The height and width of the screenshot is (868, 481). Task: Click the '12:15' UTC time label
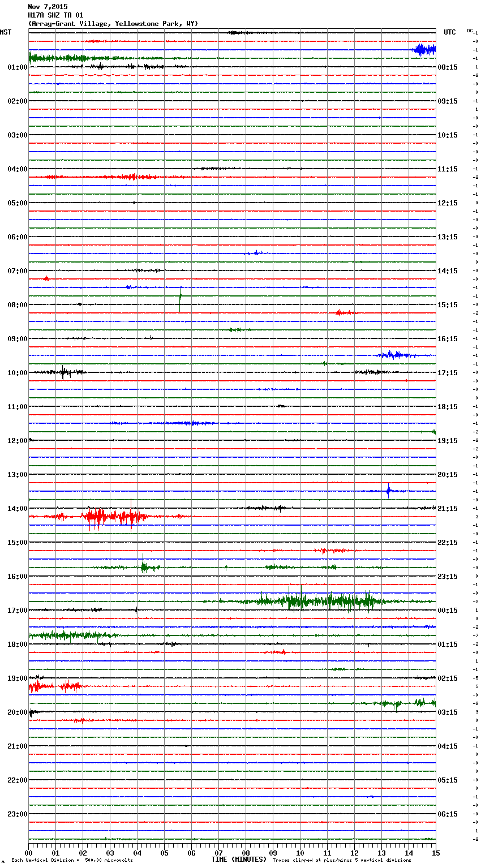pyautogui.click(x=448, y=203)
